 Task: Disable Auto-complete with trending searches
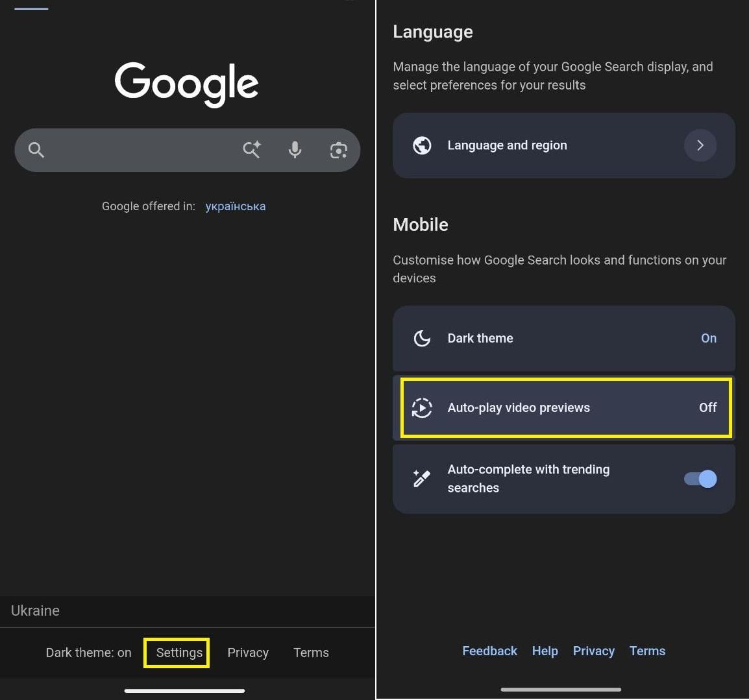(698, 478)
